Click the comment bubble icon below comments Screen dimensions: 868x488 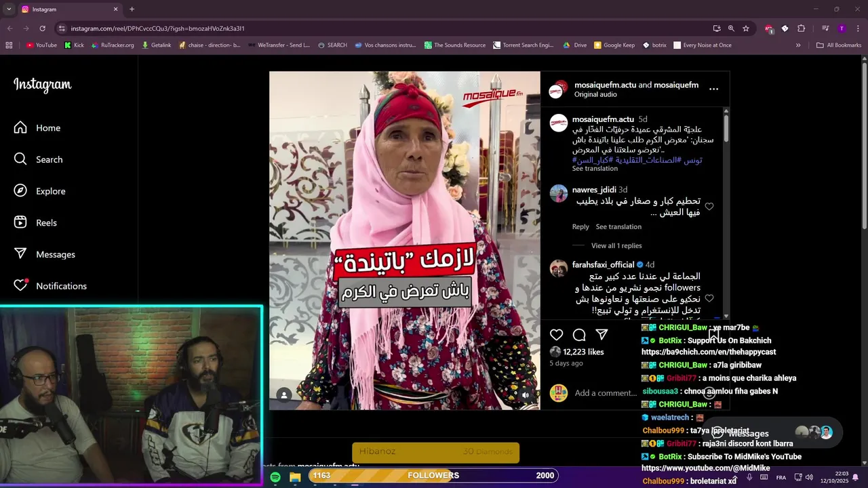tap(579, 334)
